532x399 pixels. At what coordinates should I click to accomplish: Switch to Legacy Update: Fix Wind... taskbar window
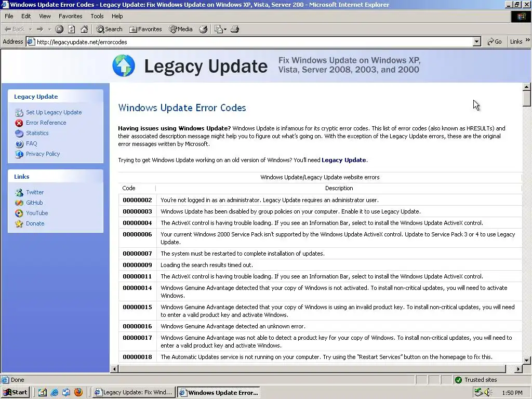tap(134, 393)
